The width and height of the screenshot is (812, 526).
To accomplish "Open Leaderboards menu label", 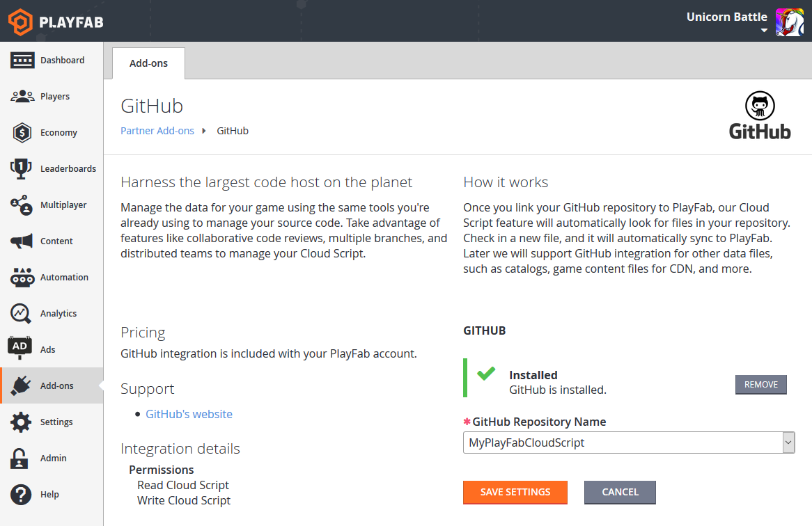I will pyautogui.click(x=68, y=168).
